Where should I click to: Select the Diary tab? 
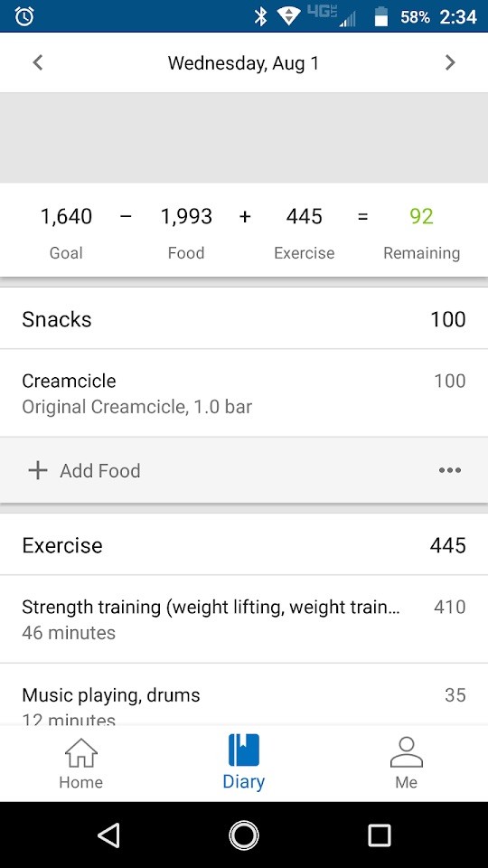[243, 763]
